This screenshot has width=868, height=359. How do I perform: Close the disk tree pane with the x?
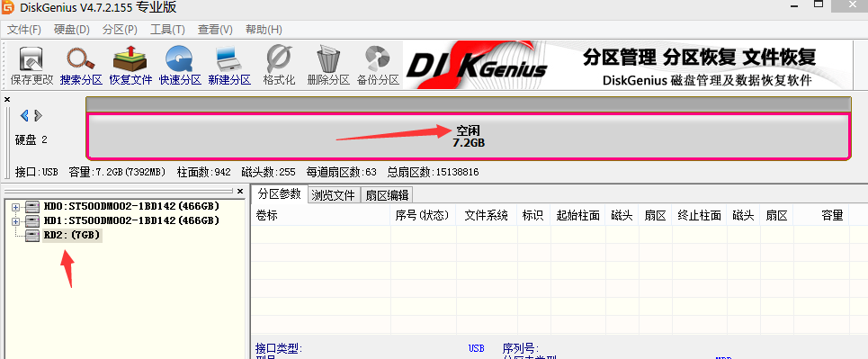(x=239, y=191)
